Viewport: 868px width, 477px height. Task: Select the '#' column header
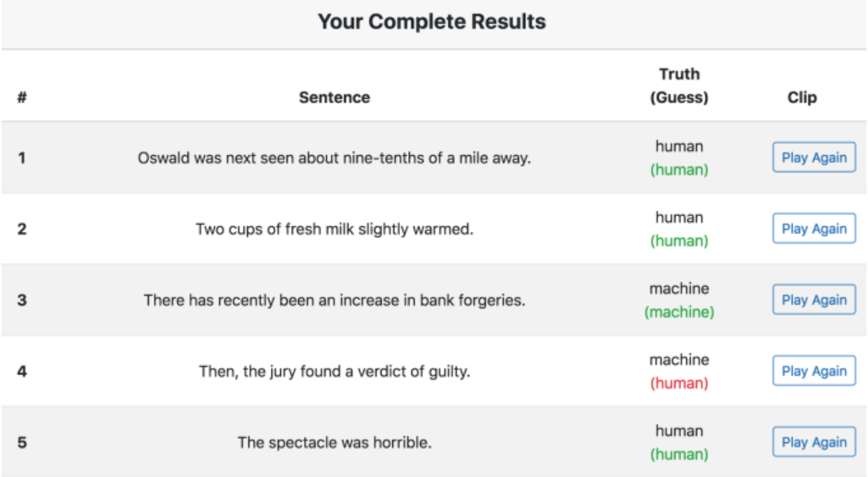(22, 98)
